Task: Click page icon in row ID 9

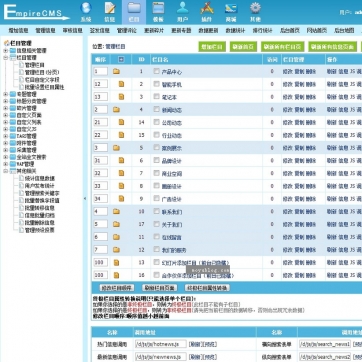Action: (121, 199)
